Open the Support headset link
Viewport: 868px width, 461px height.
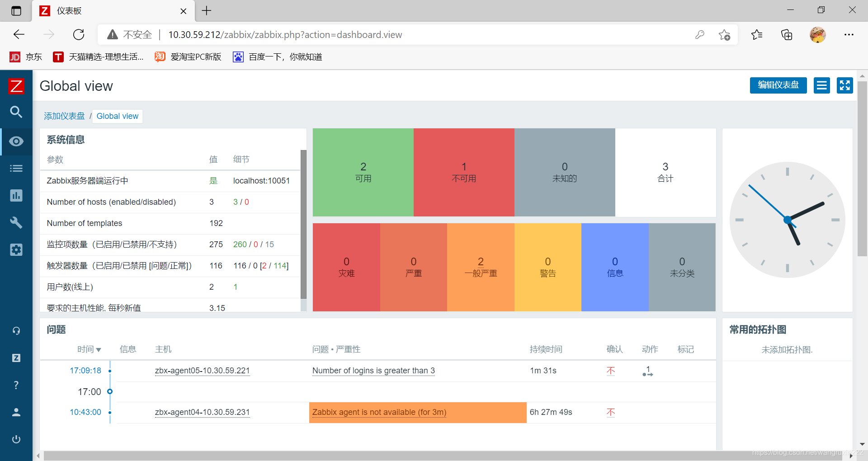(x=16, y=331)
